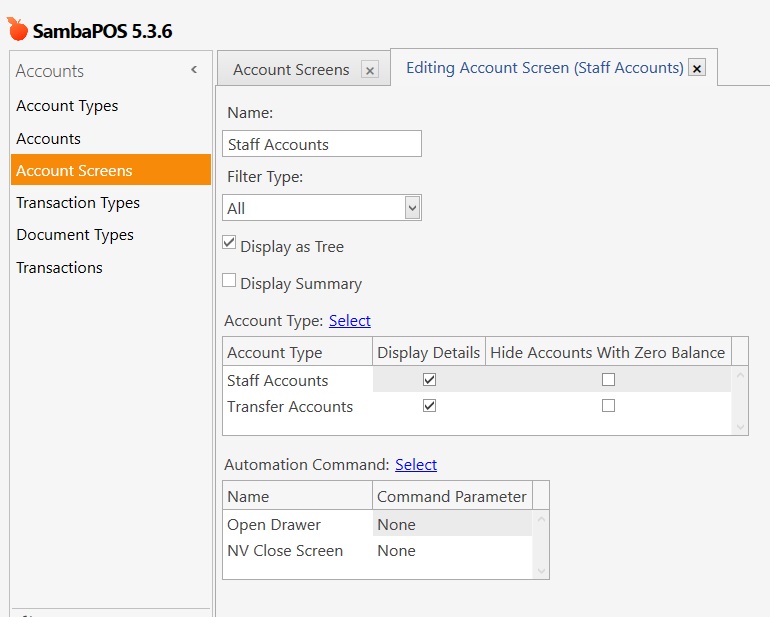Uncheck Display Details for Transfer Accounts
This screenshot has width=770, height=617.
pos(430,406)
